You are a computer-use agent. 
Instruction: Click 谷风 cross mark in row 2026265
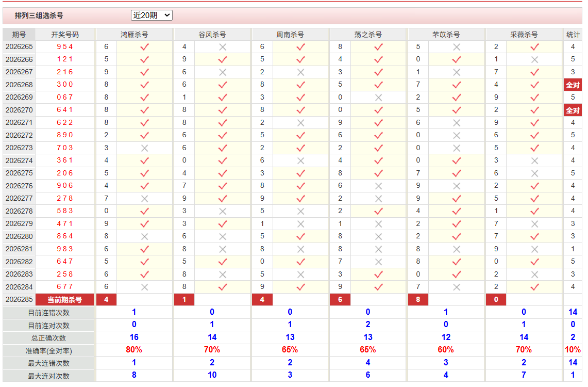pos(223,47)
